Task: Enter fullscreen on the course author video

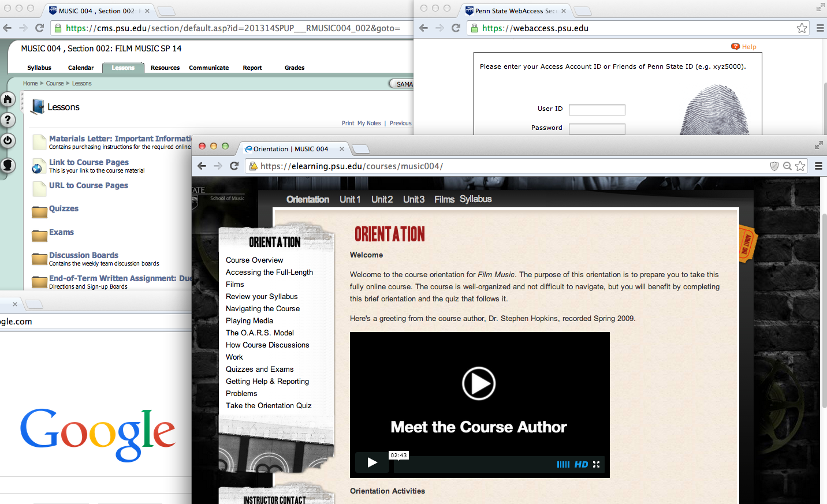Action: [596, 464]
